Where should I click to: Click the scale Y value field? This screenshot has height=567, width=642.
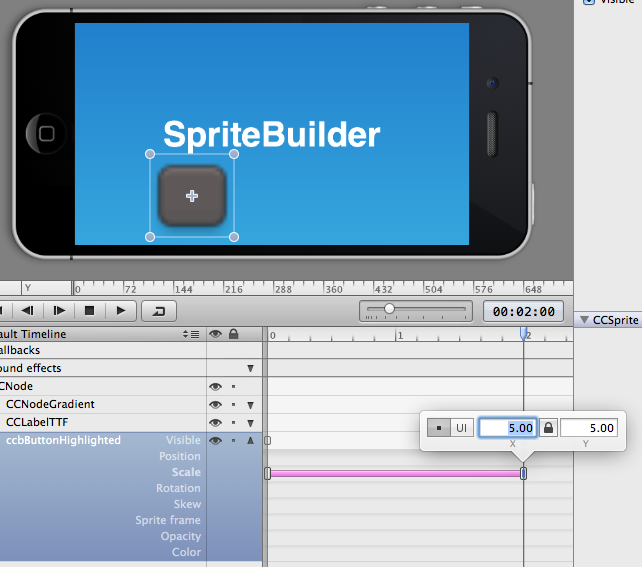coord(589,428)
